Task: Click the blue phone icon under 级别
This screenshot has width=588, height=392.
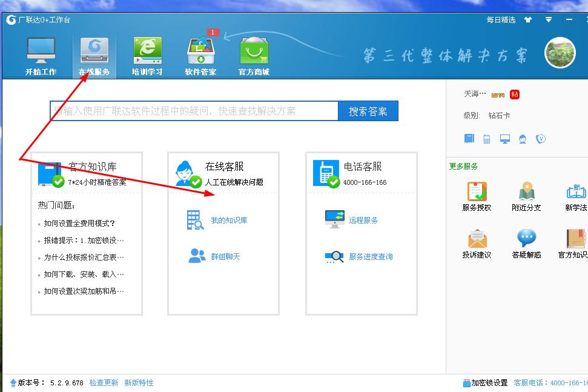Action: [x=487, y=139]
